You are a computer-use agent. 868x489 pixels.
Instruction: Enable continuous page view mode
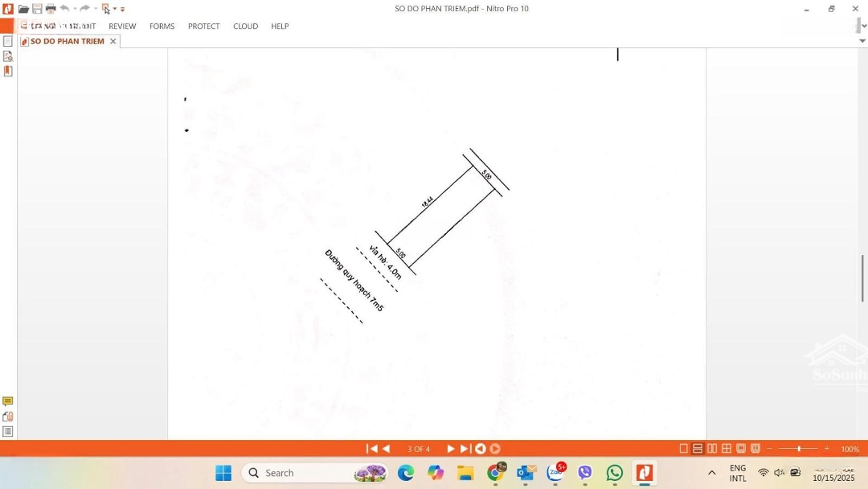pos(698,449)
